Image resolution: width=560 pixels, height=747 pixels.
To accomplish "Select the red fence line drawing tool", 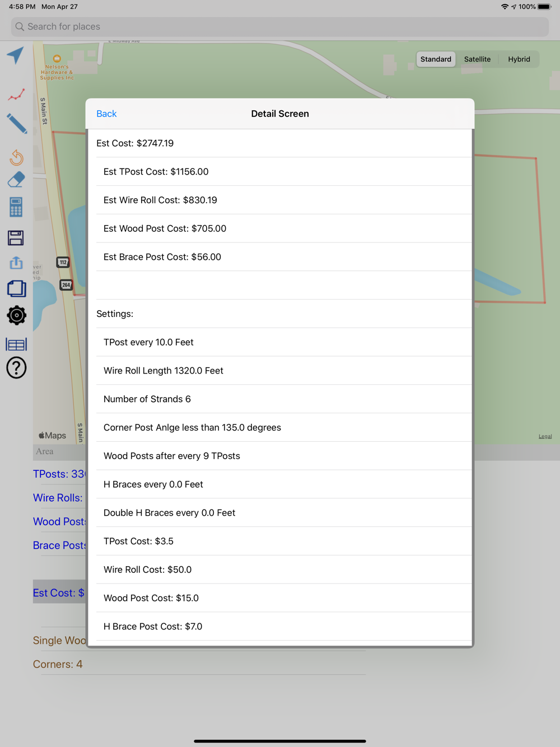I will [16, 95].
